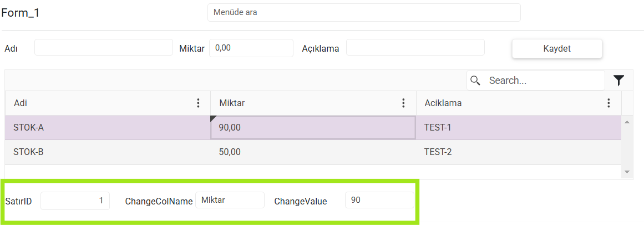Image resolution: width=644 pixels, height=225 pixels.
Task: Click the grid scrollbar up arrow
Action: click(627, 122)
